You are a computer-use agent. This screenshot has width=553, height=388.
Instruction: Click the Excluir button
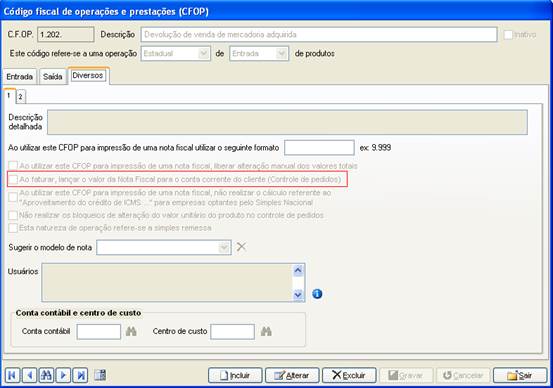[349, 375]
